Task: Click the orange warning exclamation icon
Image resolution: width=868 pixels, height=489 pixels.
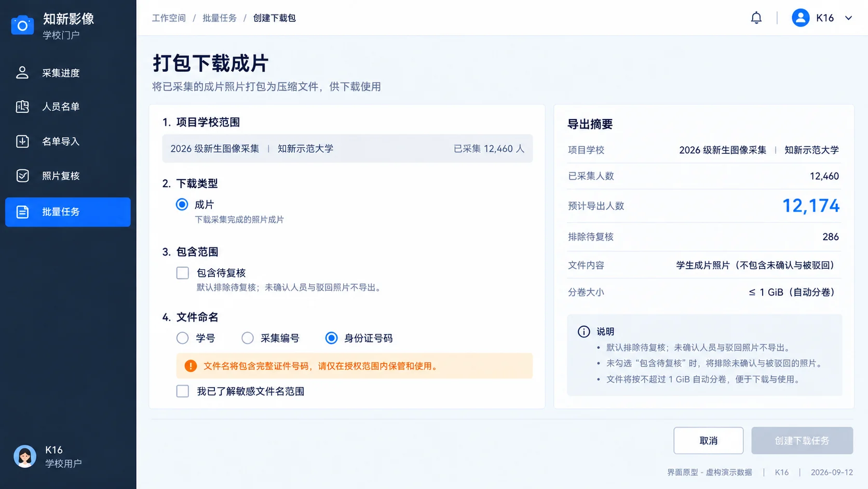Action: [x=191, y=366]
